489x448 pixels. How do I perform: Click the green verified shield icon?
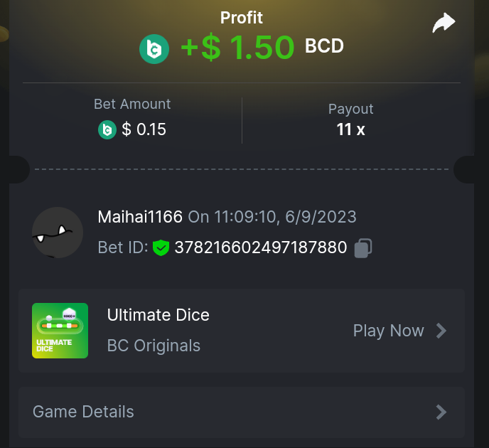click(161, 247)
